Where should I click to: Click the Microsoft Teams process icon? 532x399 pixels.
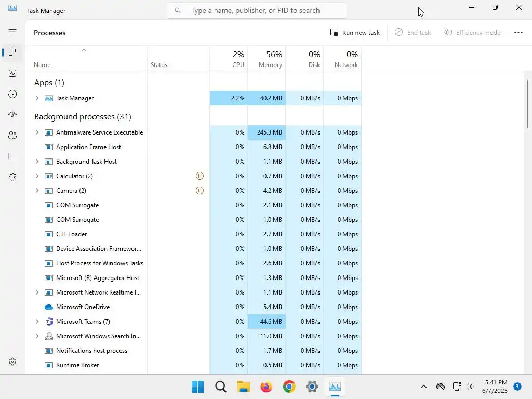49,322
